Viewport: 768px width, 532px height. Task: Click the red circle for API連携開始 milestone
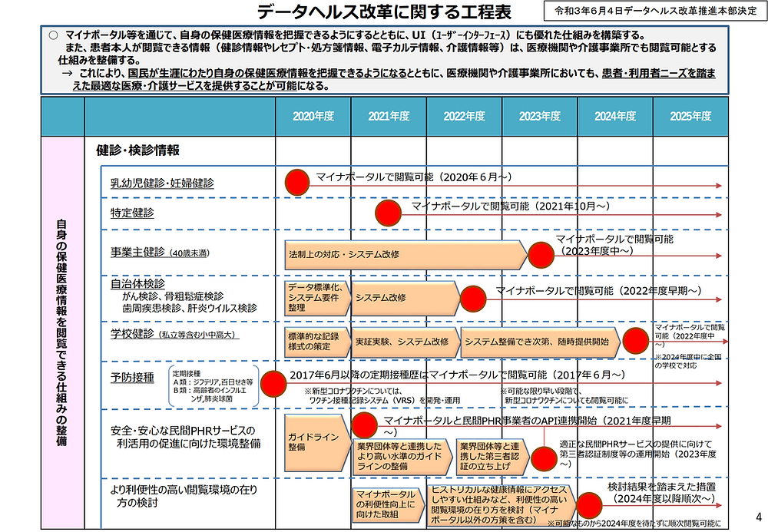[364, 425]
